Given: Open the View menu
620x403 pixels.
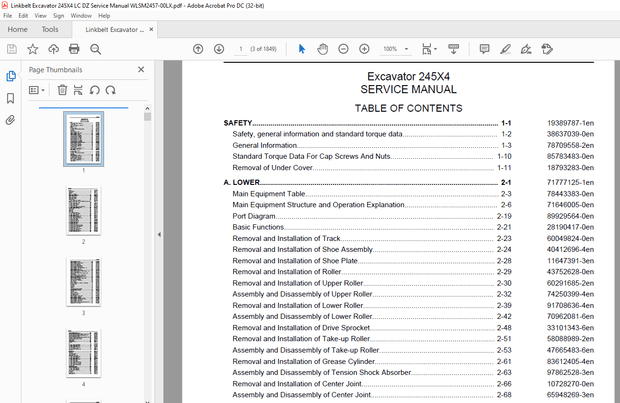Looking at the screenshot, I should [x=40, y=16].
